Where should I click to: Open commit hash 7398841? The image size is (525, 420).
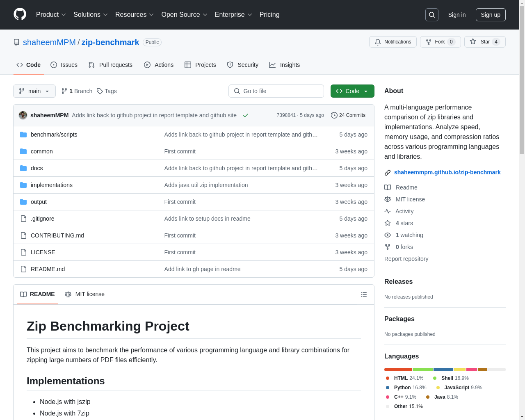tap(286, 115)
